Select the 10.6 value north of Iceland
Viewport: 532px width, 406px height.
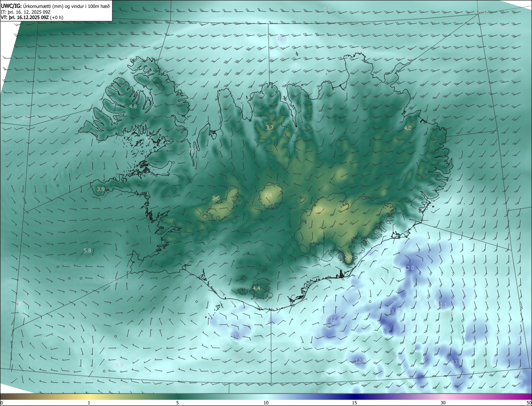(x=282, y=39)
